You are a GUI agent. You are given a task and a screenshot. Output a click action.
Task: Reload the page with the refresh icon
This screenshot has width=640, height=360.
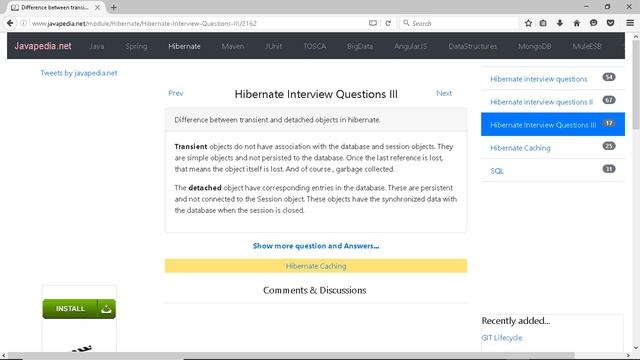pos(388,23)
